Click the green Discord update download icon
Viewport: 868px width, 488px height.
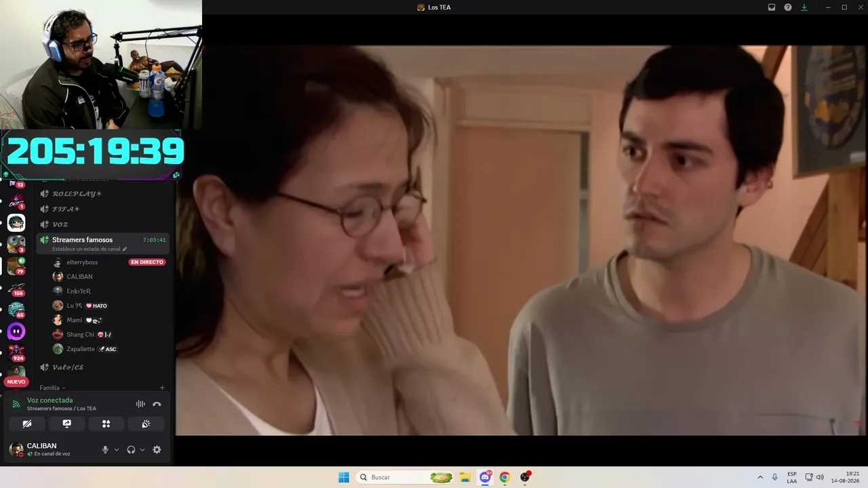coord(804,7)
